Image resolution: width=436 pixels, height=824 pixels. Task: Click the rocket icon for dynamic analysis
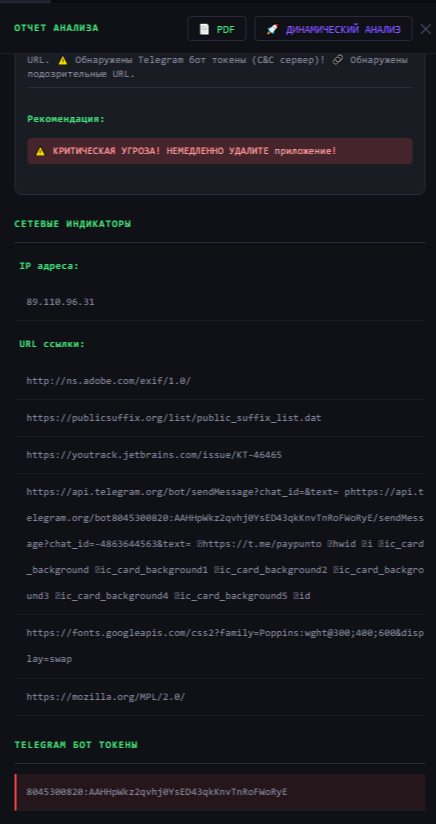[272, 29]
